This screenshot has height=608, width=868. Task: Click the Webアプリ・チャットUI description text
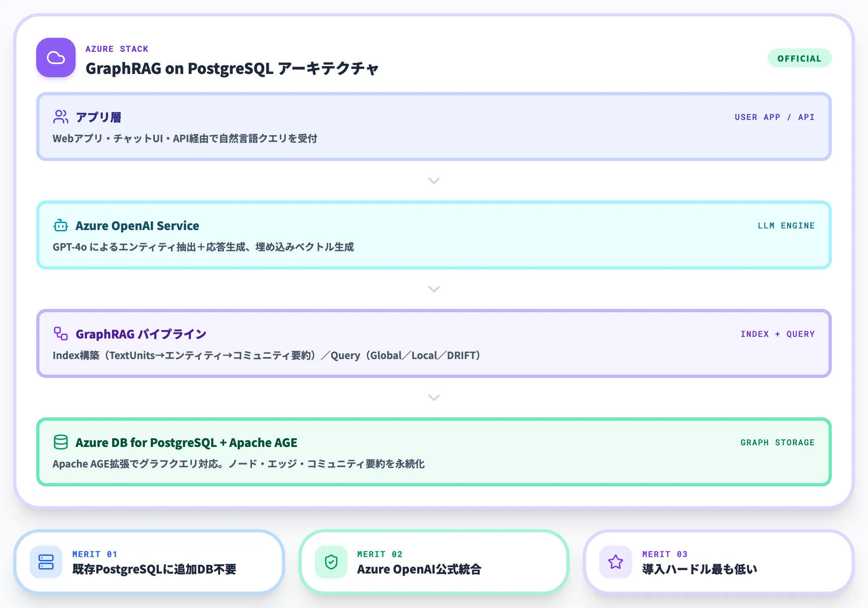[x=185, y=139]
